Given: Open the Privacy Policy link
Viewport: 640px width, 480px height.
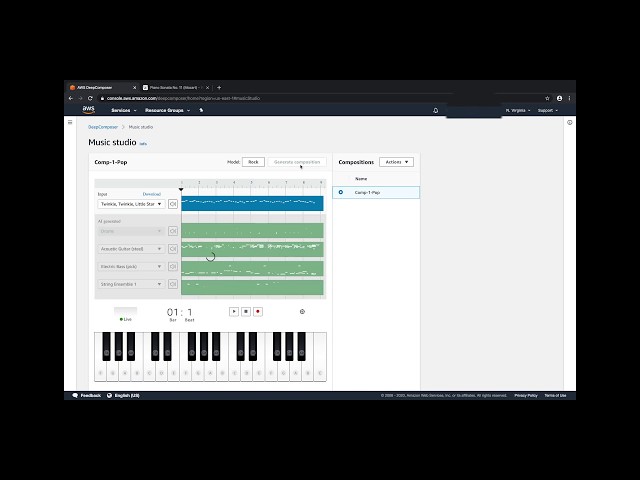Looking at the screenshot, I should 526,396.
